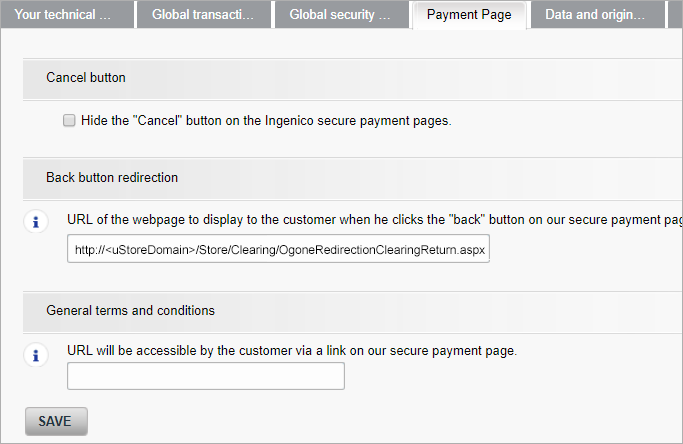The width and height of the screenshot is (683, 444).
Task: Click the "Back button redirection" section header
Action: tap(112, 177)
